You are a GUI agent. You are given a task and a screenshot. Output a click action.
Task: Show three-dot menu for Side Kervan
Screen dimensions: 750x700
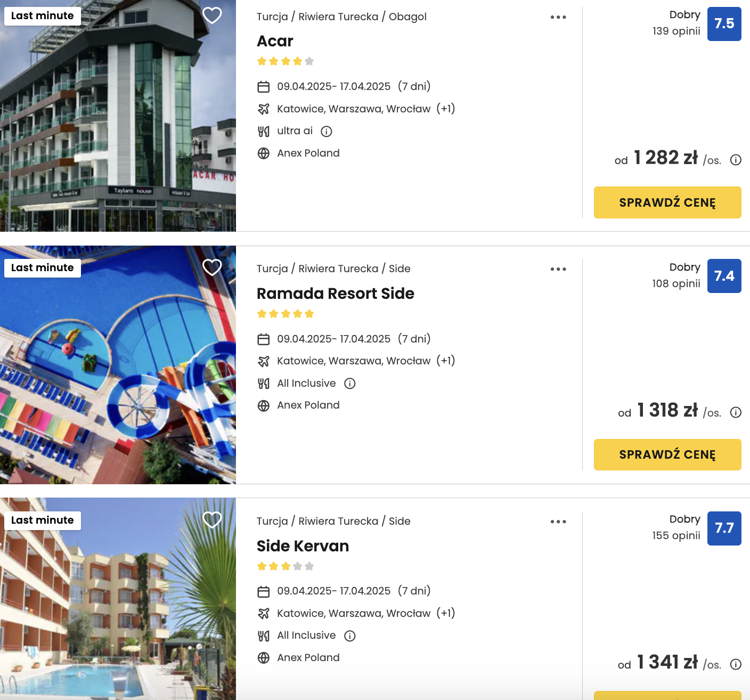(558, 522)
